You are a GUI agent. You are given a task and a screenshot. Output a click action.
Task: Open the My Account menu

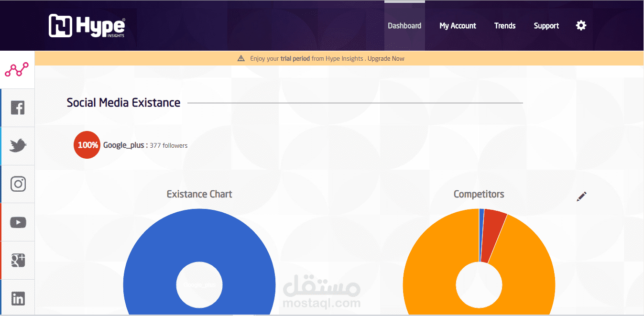coord(458,26)
